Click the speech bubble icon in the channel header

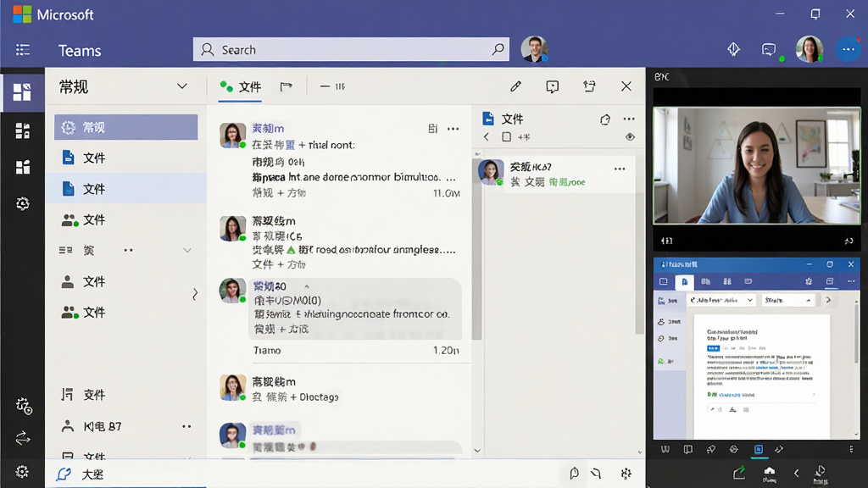point(552,86)
